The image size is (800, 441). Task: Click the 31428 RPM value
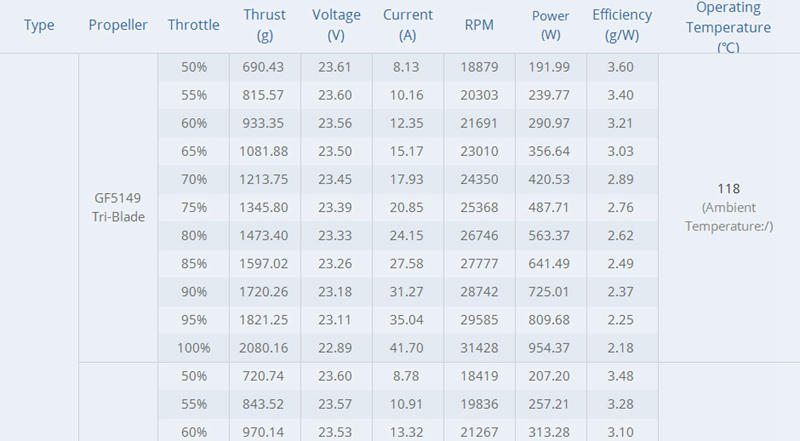479,347
